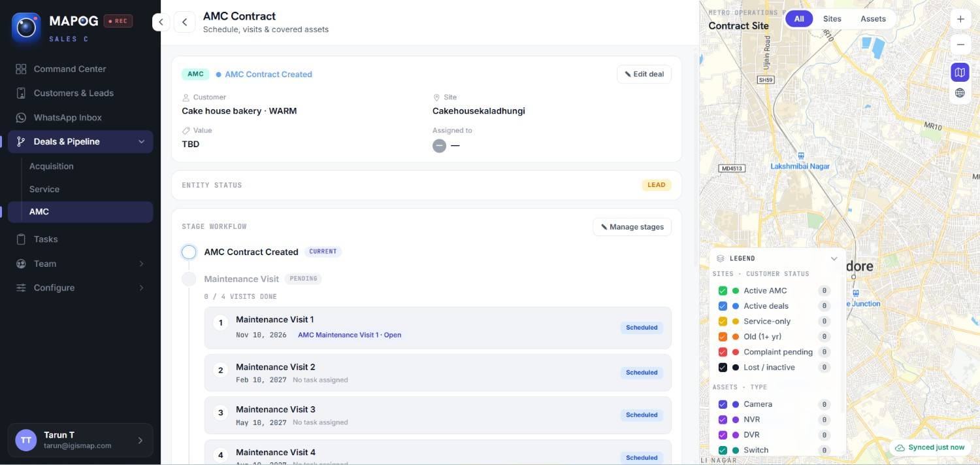The image size is (980, 465).
Task: Click the red Complaint pending color dot
Action: coord(736,352)
